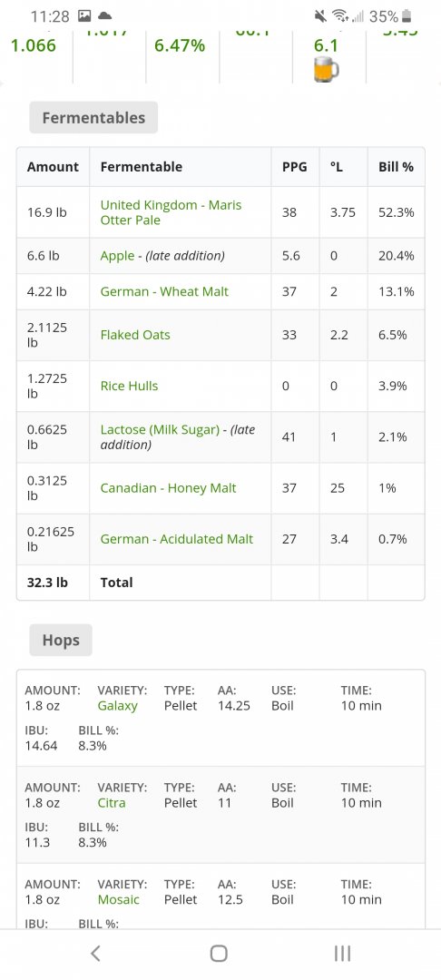
Task: Open the Canadian - Honey Malt link
Action: tap(168, 488)
